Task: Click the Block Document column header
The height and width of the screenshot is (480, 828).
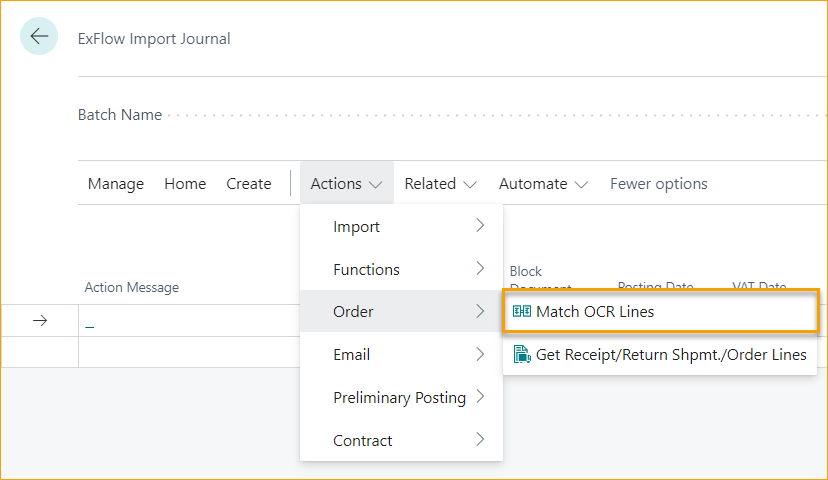Action: tap(541, 279)
